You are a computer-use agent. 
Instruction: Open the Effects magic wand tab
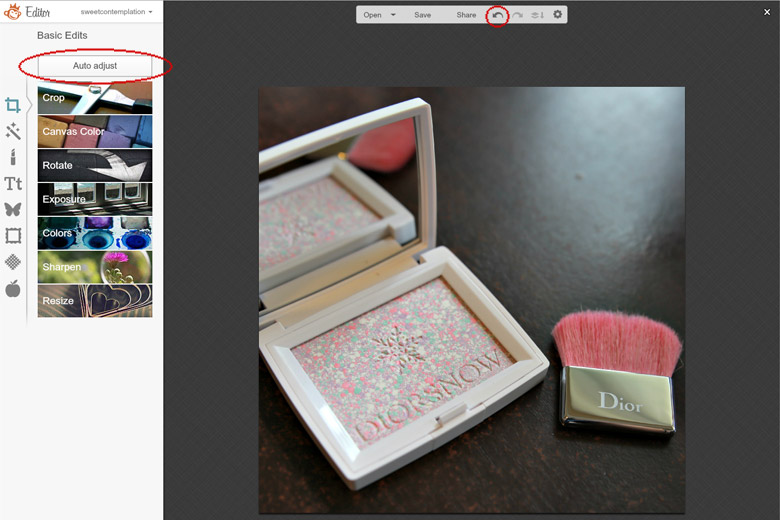(x=13, y=131)
